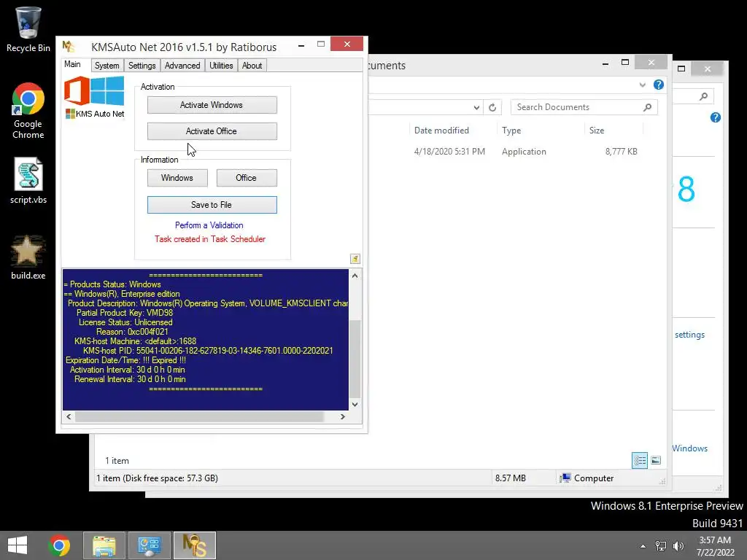This screenshot has height=560, width=747.
Task: Select the script.vbs desktop file
Action: (28, 181)
